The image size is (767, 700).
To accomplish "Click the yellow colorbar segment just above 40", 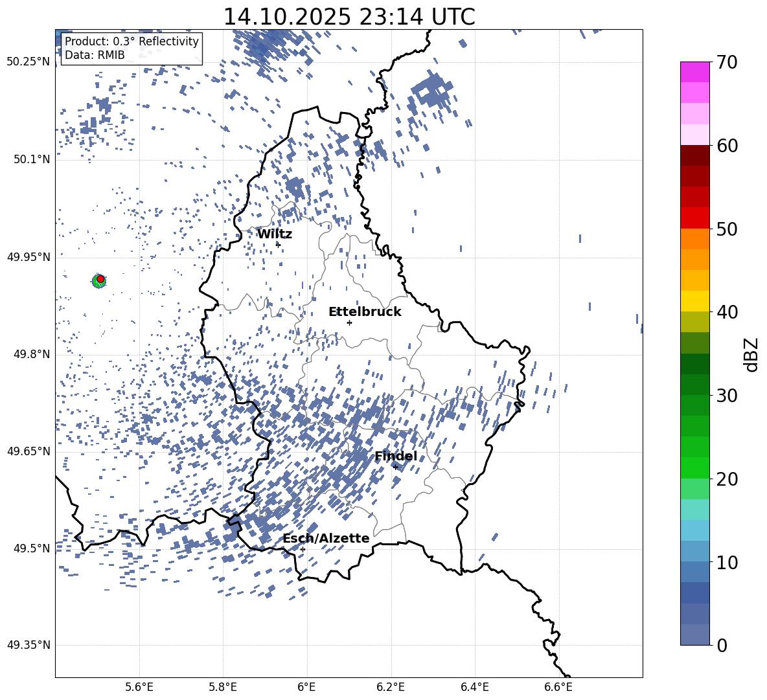I will 694,301.
